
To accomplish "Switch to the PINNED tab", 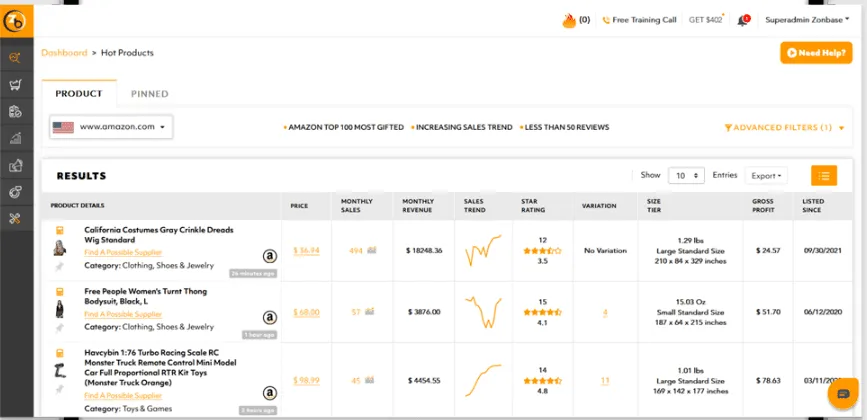I will [x=149, y=94].
